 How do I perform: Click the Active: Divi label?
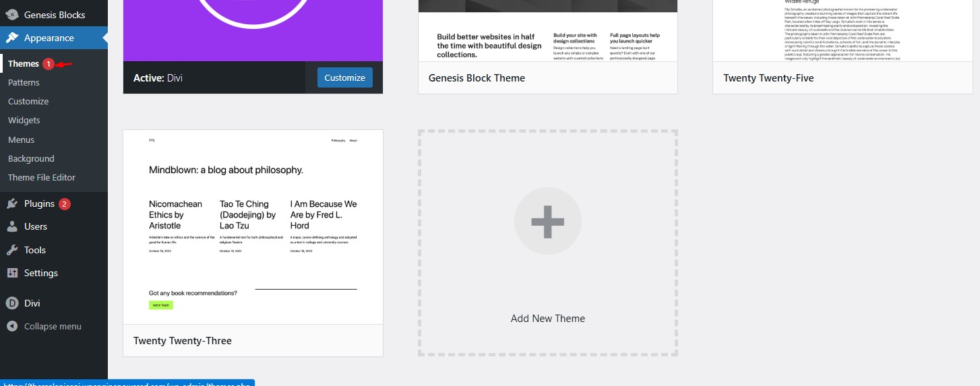click(x=158, y=77)
